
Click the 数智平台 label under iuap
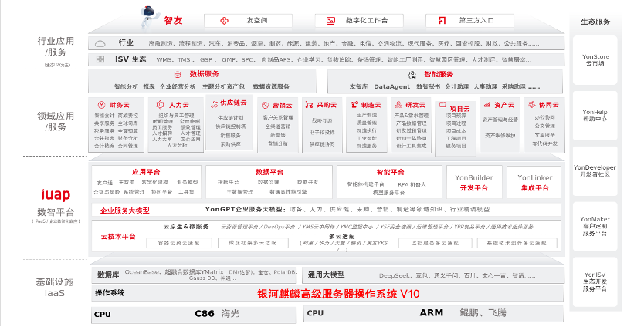(56, 212)
